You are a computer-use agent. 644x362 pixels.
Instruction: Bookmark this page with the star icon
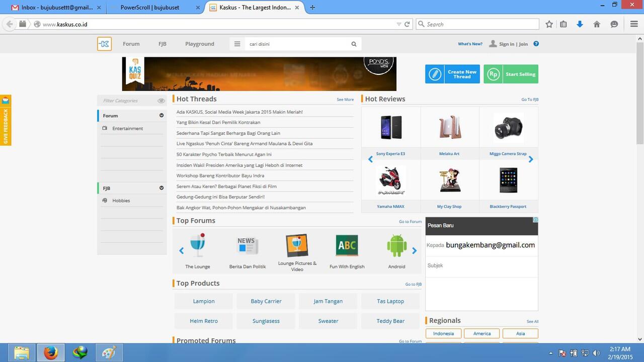point(549,24)
